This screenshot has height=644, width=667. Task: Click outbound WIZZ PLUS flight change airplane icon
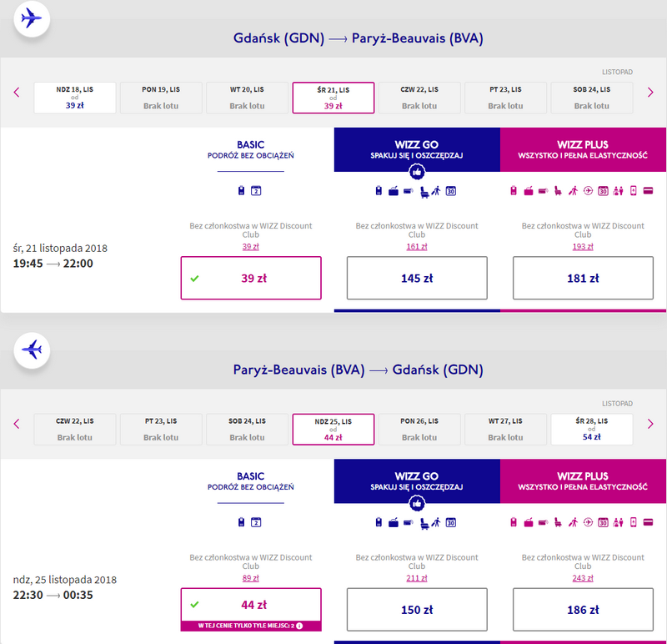588,191
